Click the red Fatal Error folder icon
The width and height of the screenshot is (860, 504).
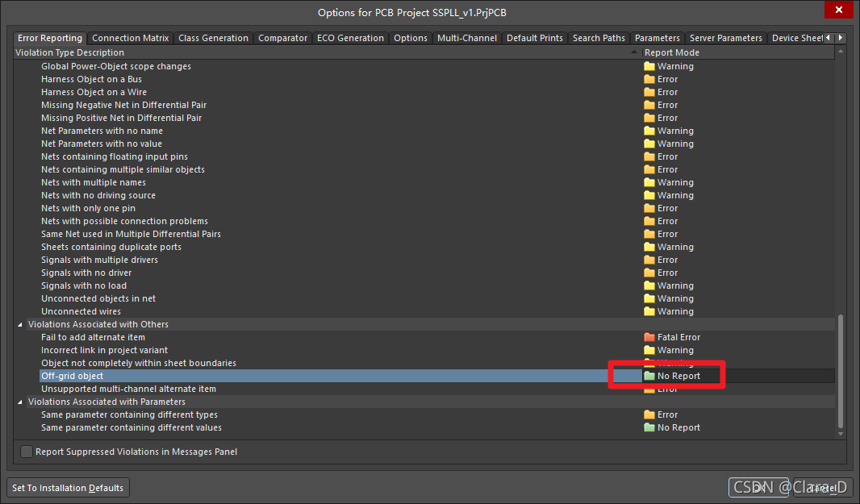pyautogui.click(x=649, y=337)
